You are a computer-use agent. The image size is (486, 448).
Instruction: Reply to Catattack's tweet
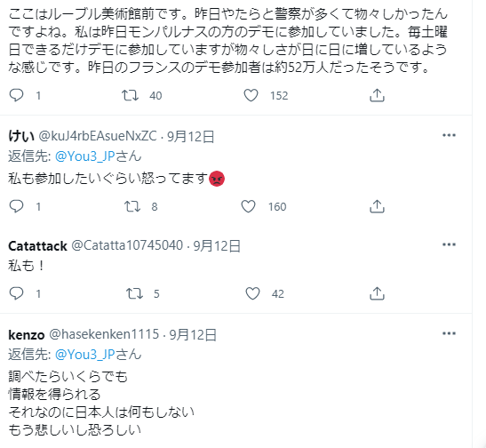click(x=16, y=293)
